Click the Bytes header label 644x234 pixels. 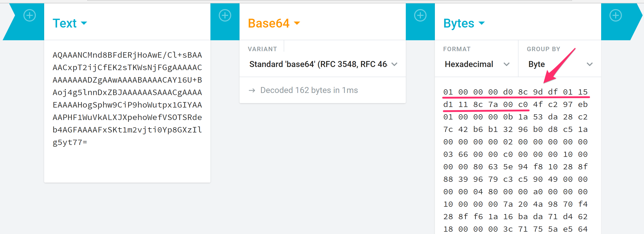459,23
